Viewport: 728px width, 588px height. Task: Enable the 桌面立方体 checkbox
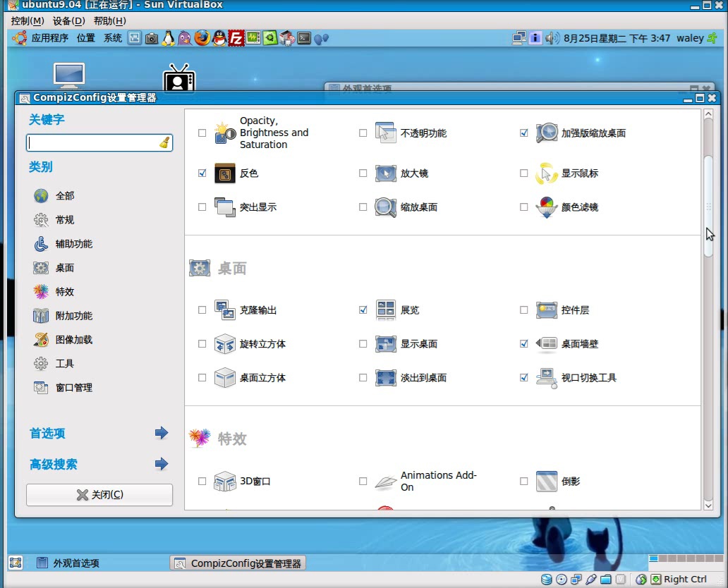pos(202,378)
